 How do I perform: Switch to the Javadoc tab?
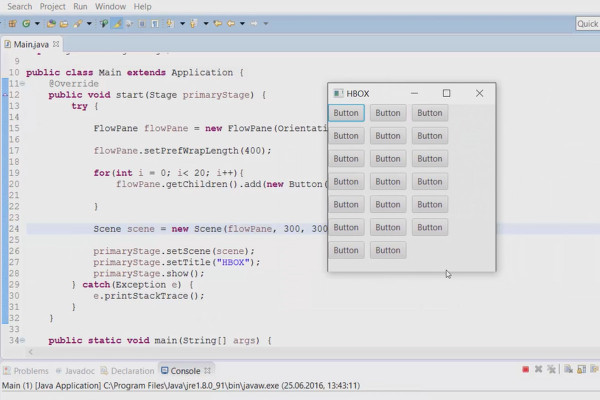point(75,371)
